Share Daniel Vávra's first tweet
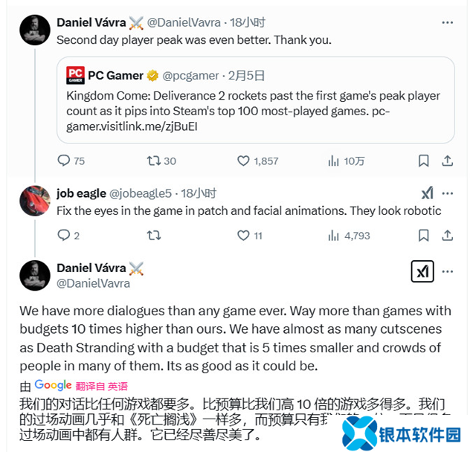This screenshot has height=452, width=476. coord(448,161)
